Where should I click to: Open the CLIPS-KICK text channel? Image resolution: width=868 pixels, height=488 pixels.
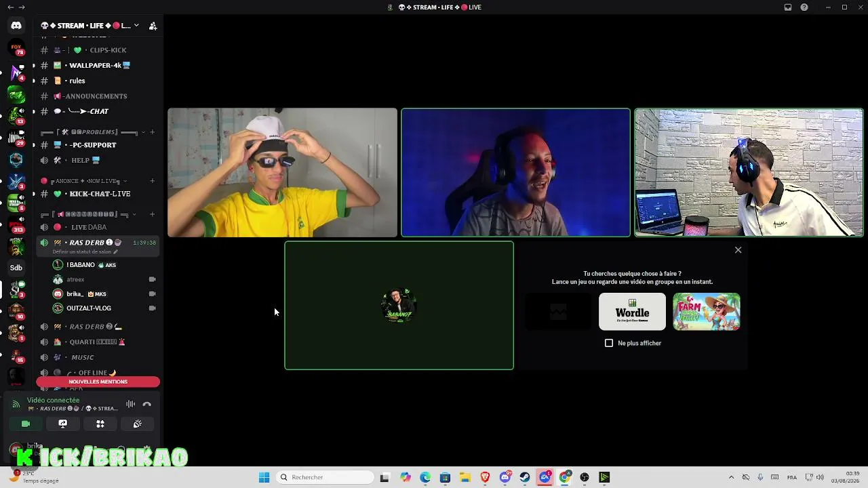[98, 50]
